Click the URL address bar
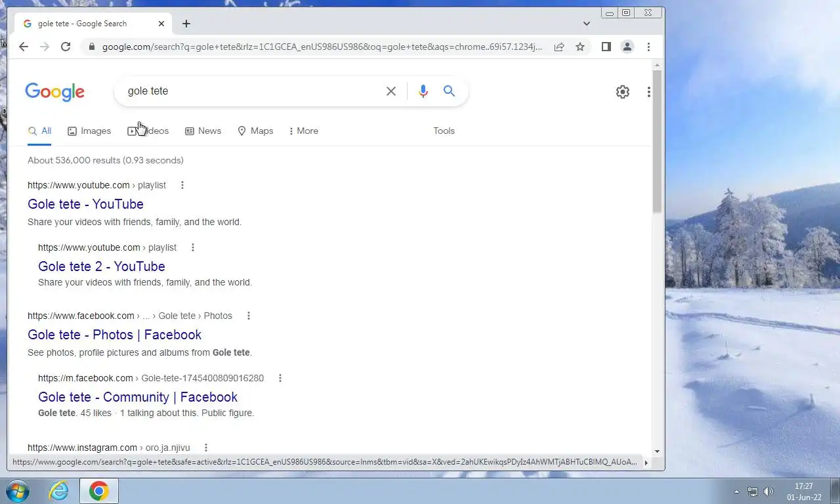This screenshot has height=504, width=840. (x=322, y=47)
